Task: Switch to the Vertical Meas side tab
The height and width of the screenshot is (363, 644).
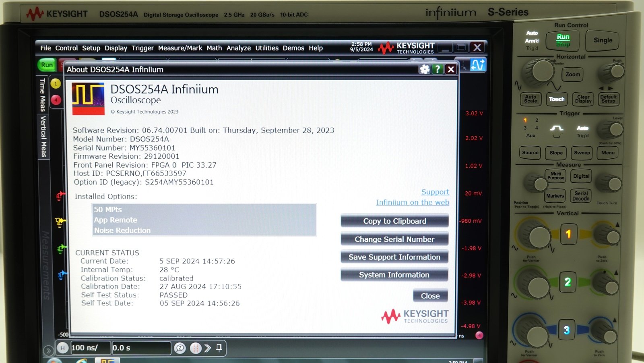Action: coord(43,137)
